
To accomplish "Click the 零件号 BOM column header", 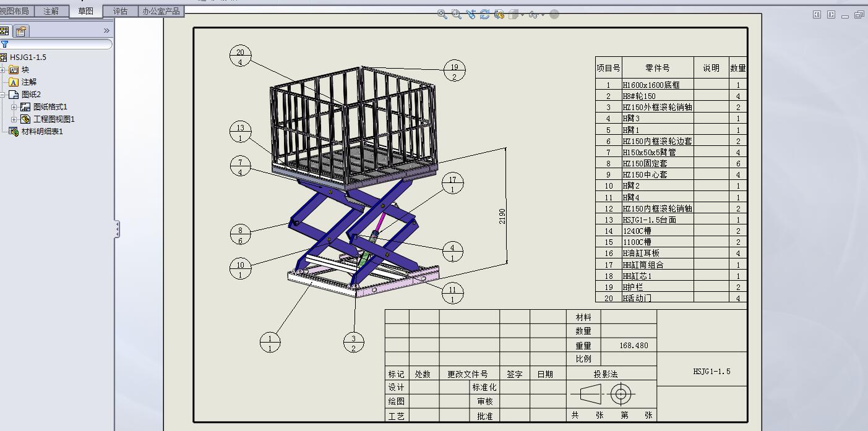I will click(657, 68).
